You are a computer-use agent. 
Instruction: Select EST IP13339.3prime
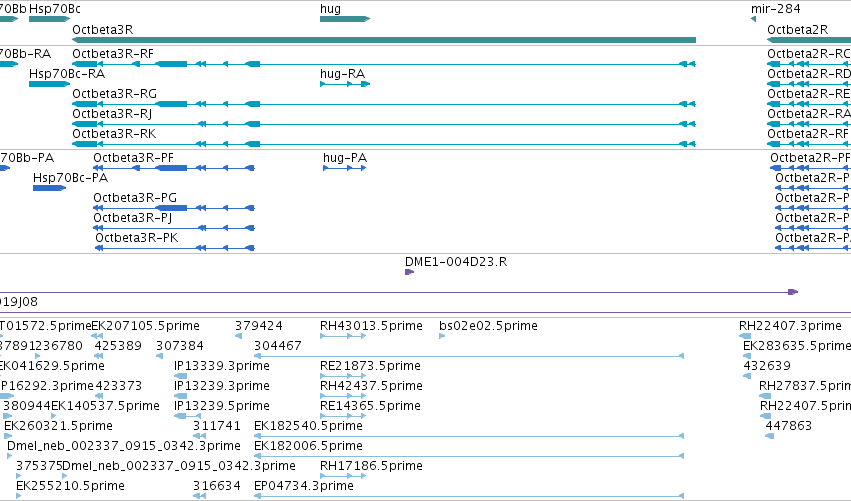(221, 366)
